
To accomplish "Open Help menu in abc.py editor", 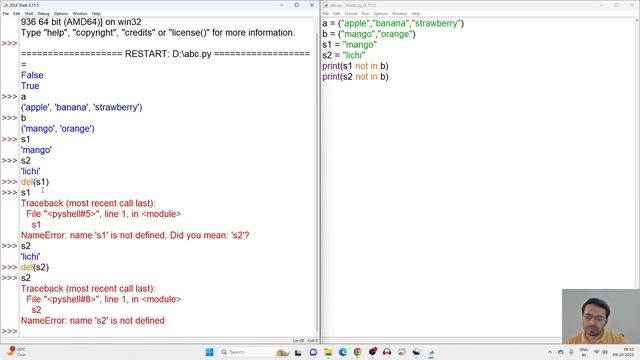I will coord(416,13).
